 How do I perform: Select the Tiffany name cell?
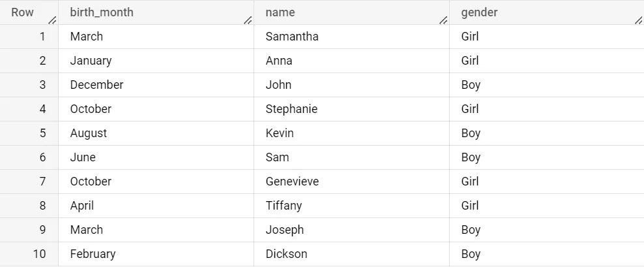(284, 206)
